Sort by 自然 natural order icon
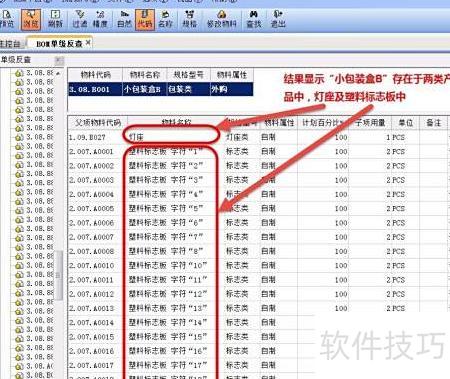The width and height of the screenshot is (450, 379). point(125,19)
